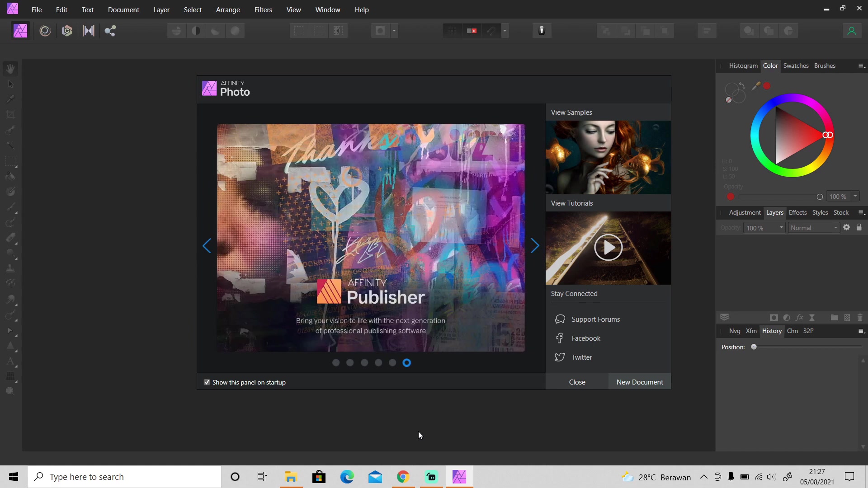The width and height of the screenshot is (868, 488).
Task: Select the fifth slide indicator dot
Action: click(x=392, y=362)
